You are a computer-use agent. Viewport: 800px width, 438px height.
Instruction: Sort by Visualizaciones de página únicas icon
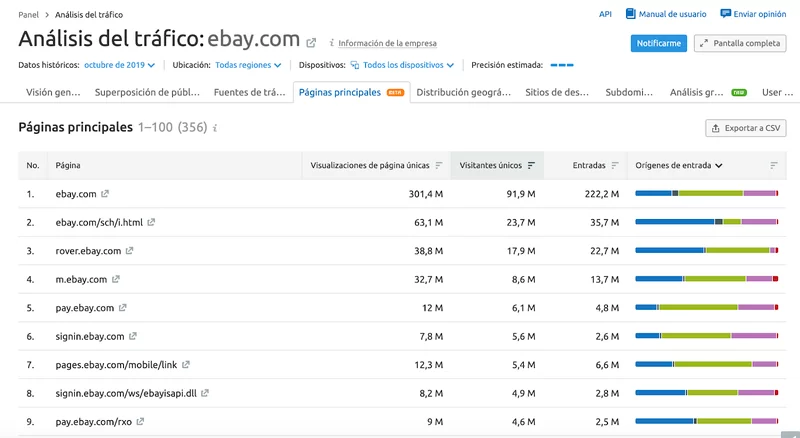coord(439,165)
